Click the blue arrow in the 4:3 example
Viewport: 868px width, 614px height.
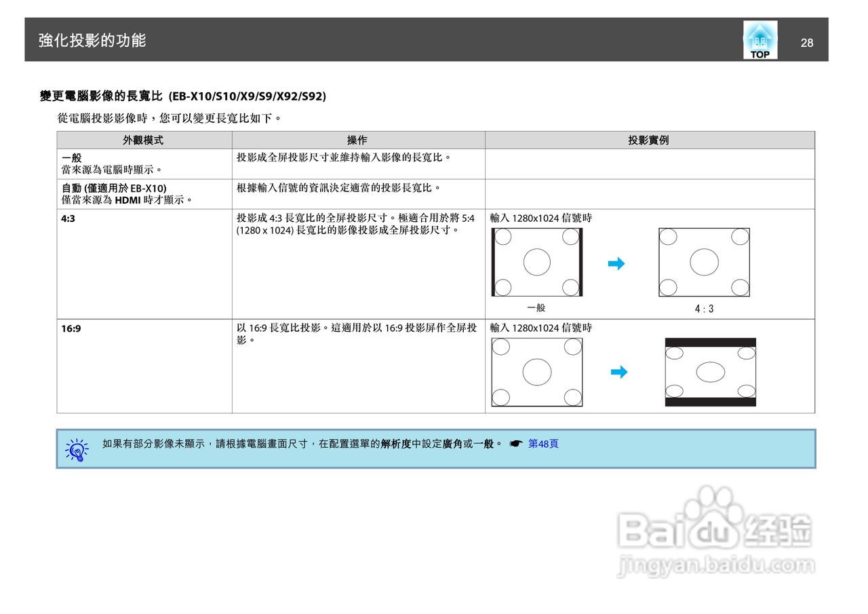(617, 263)
